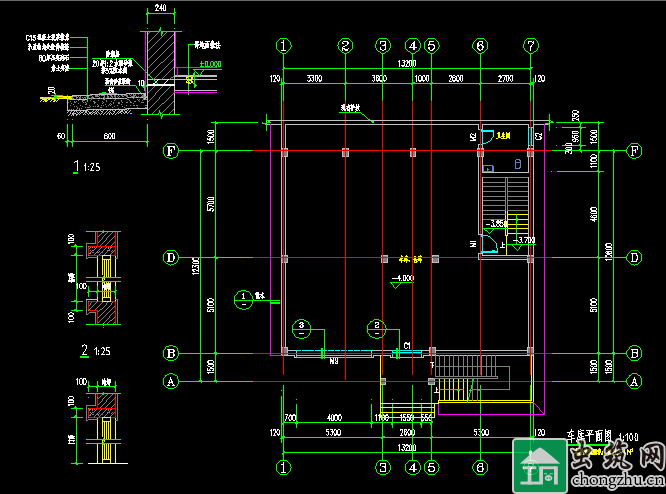Click the 车库平面图 drawing title
Viewport: 666px width, 494px height.
(x=597, y=435)
